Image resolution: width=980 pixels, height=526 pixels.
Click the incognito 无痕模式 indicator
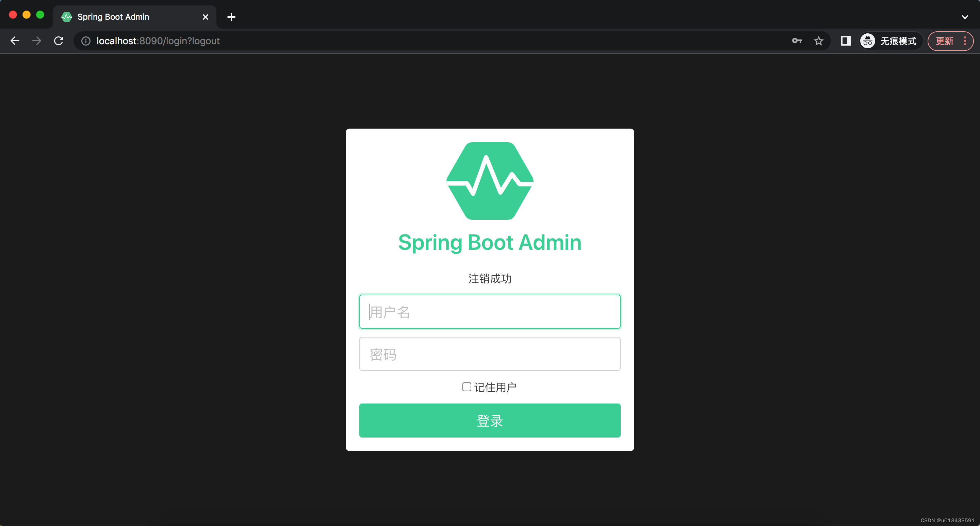click(890, 41)
